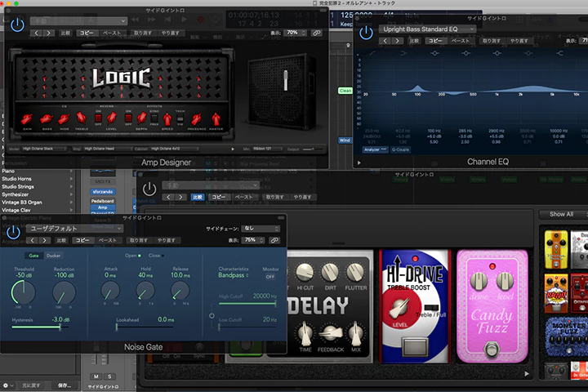
Task: Toggle the amp REVERB on/off switch
Action: point(98,118)
